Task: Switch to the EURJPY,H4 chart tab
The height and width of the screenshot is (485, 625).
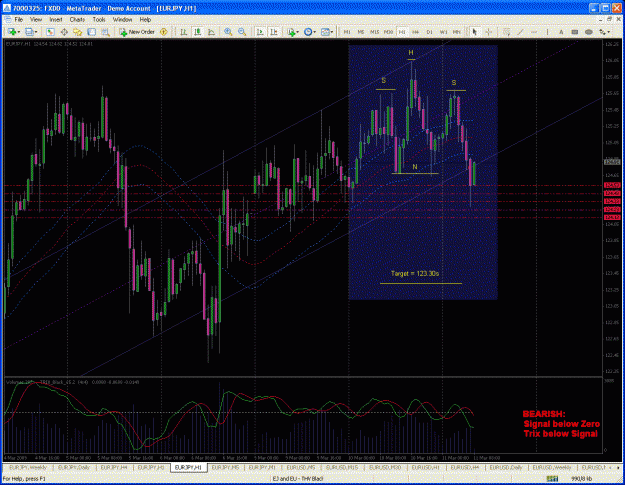Action: [x=114, y=467]
